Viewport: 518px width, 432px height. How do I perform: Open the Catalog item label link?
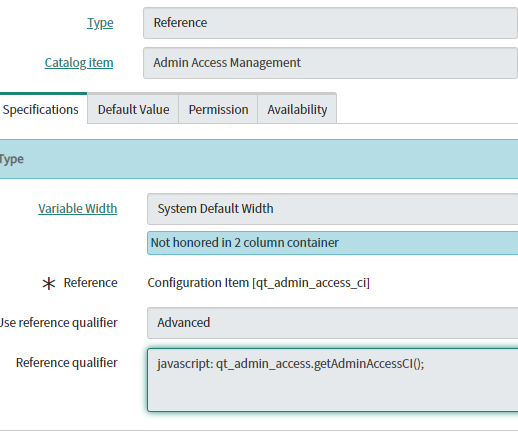pos(79,63)
